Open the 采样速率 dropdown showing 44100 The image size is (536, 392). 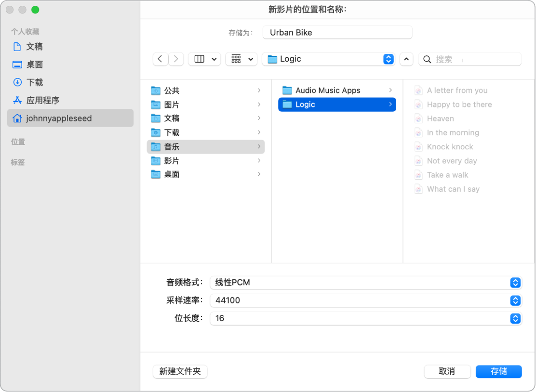pos(514,301)
